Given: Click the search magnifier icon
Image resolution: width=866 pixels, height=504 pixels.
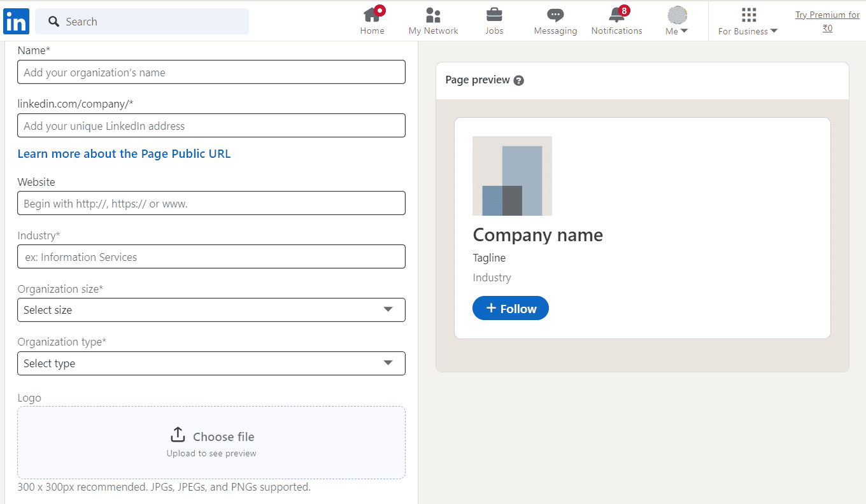Looking at the screenshot, I should (x=54, y=22).
